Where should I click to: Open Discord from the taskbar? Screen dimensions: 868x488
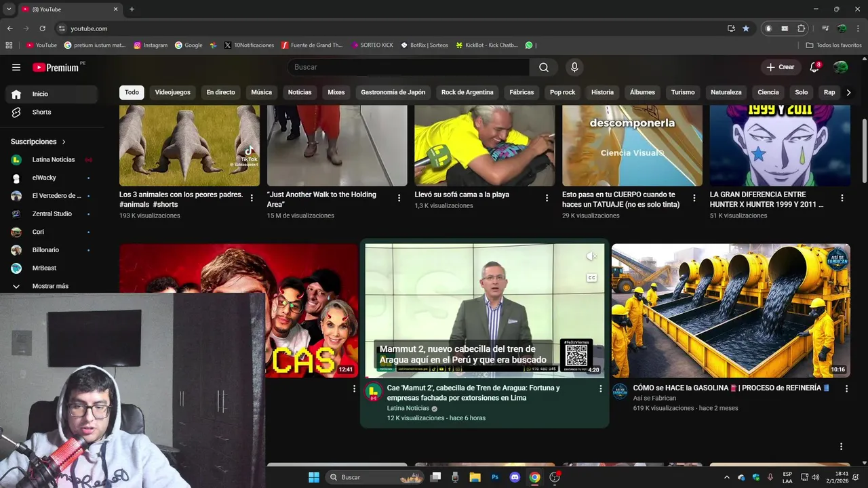(x=514, y=477)
